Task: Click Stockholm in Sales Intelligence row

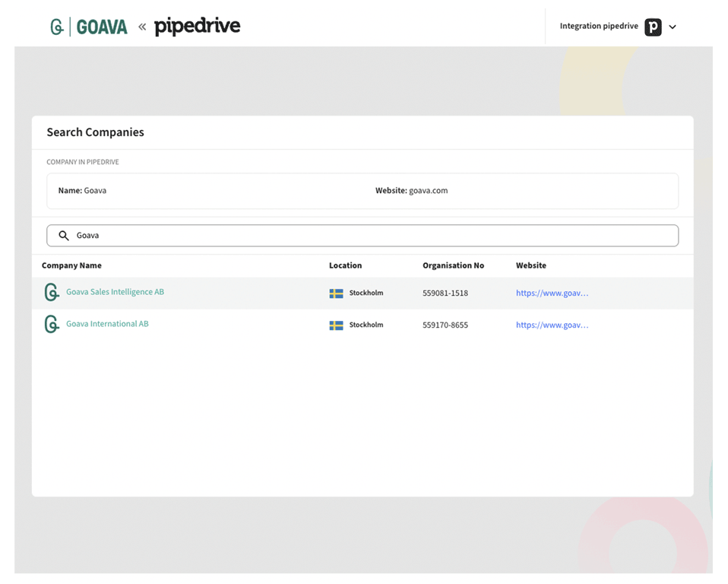Action: tap(366, 293)
